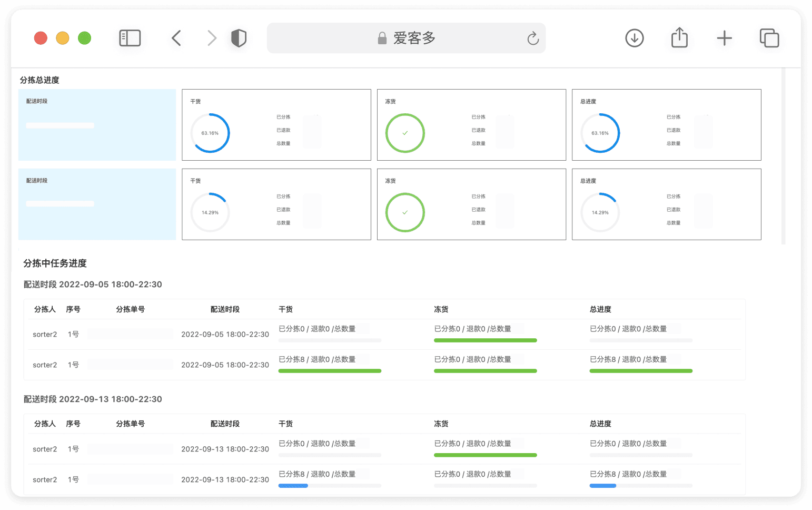Click the blue 干货 progress bar in last row
Screen dimensions: 812x510
click(x=293, y=486)
